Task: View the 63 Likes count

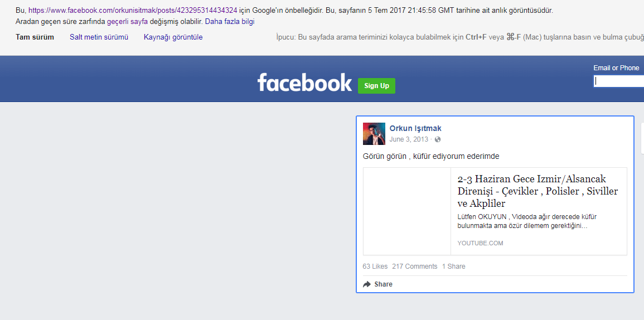Action: tap(375, 266)
